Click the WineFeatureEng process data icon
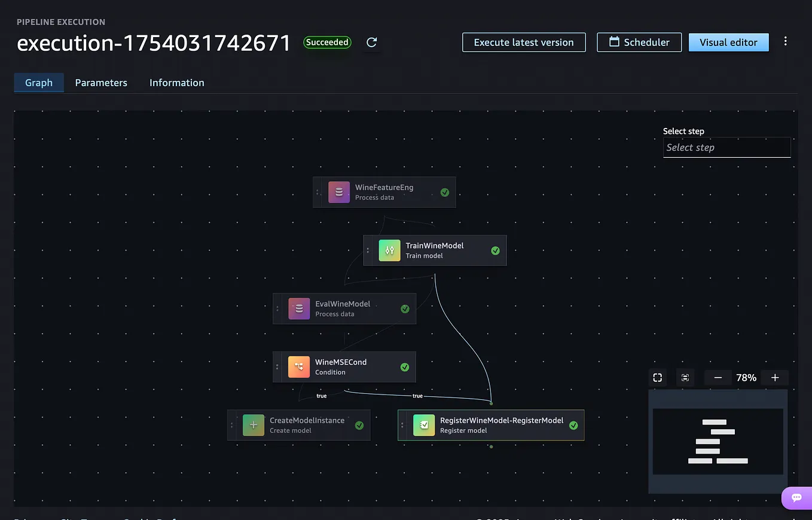The width and height of the screenshot is (812, 520). [339, 192]
